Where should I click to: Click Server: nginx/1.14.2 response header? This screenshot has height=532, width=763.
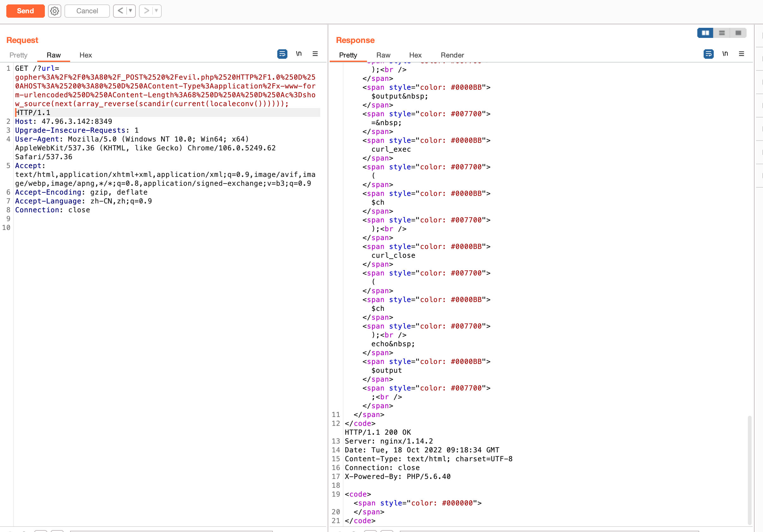point(389,441)
